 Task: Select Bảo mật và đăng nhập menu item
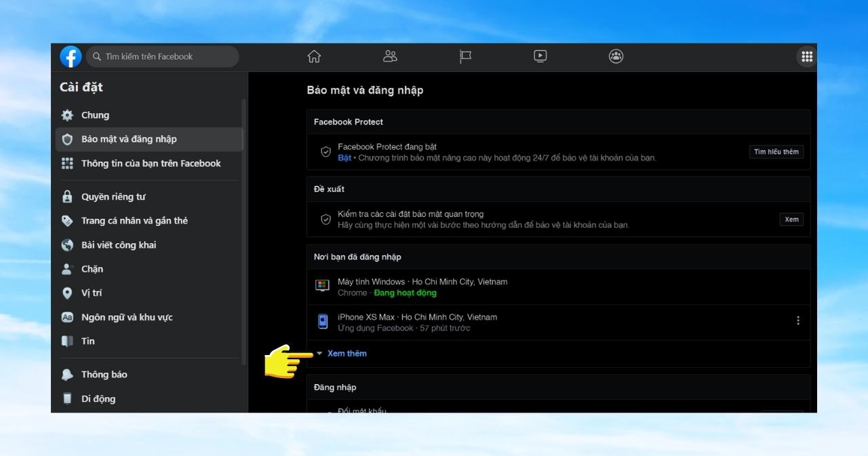(x=149, y=140)
